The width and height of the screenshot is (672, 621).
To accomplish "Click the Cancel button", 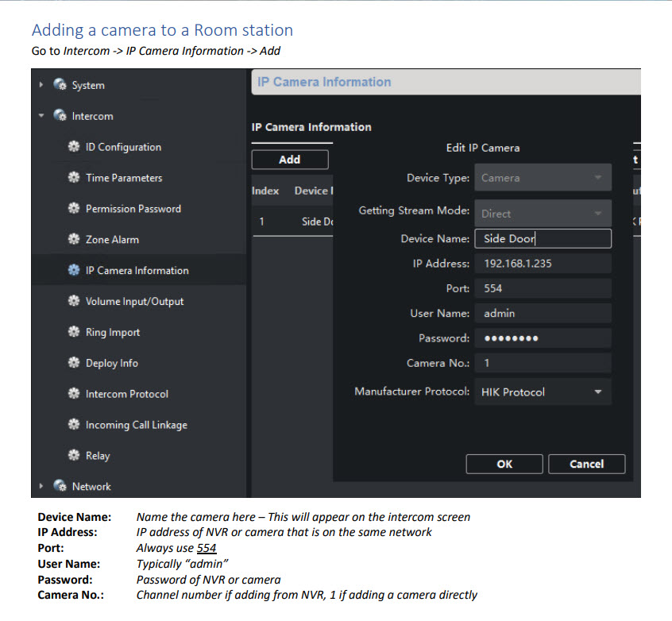I will point(587,464).
